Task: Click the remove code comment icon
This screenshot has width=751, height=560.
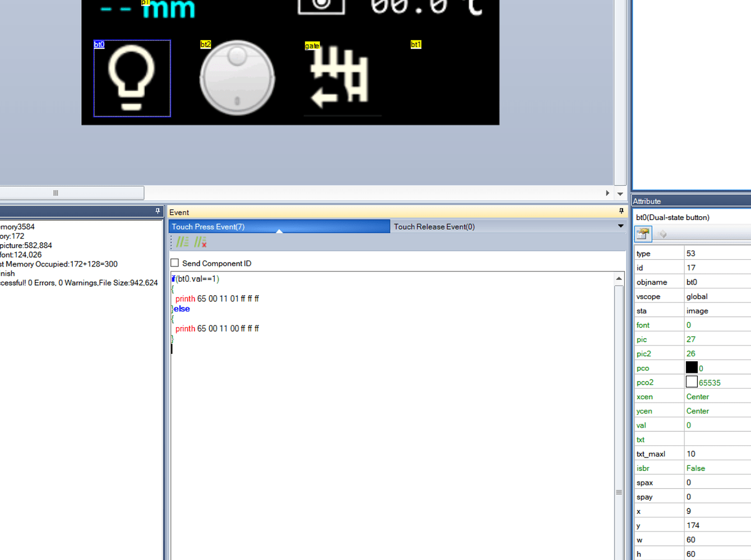Action: [200, 241]
